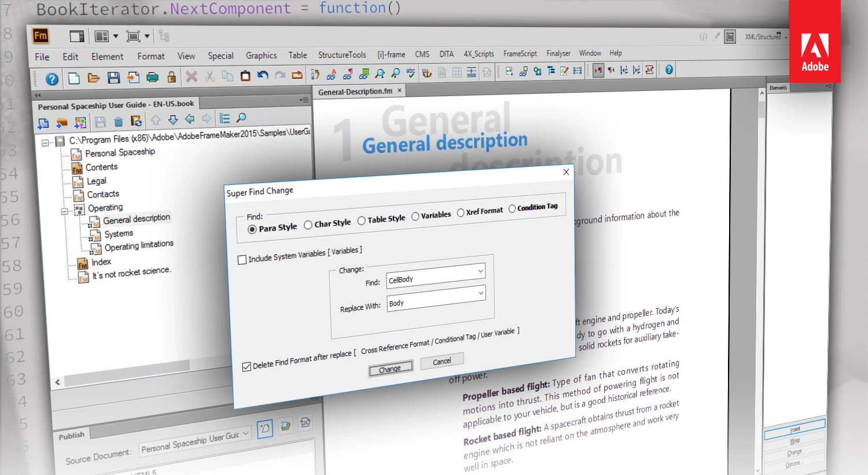Collapse the root path node in book tree
The image size is (868, 475).
pos(45,142)
